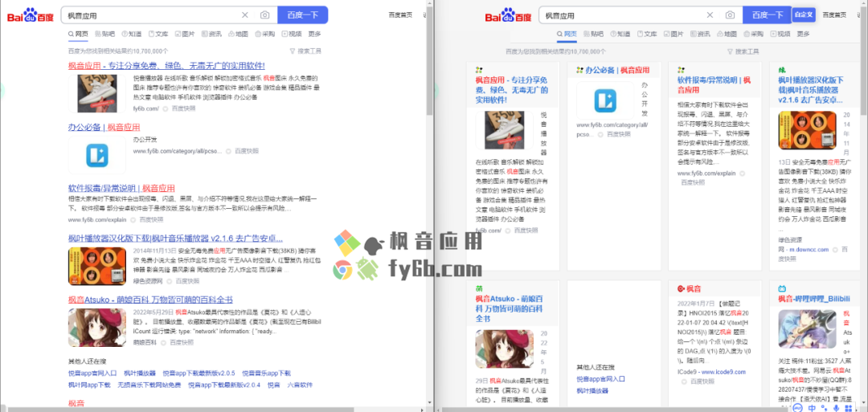Clear the search text in the left window

pos(245,15)
